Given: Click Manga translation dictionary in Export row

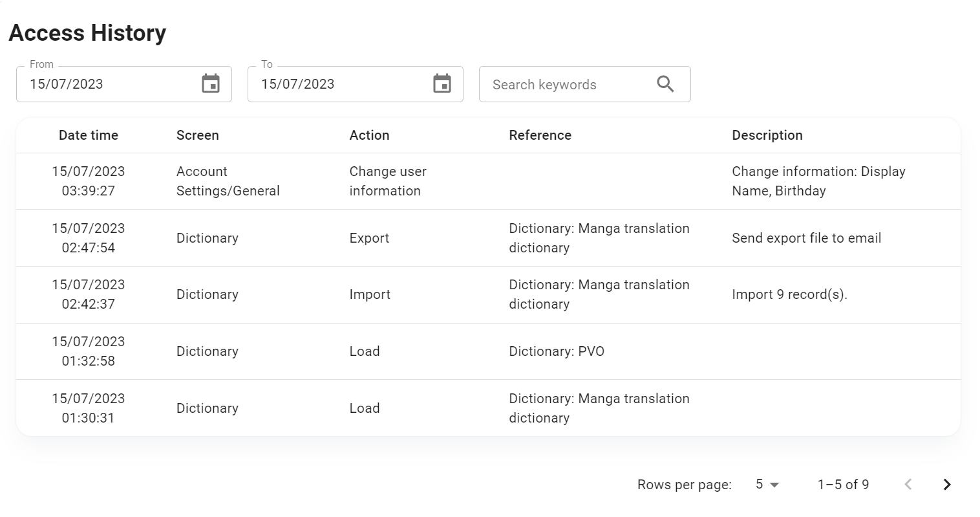Looking at the screenshot, I should click(x=599, y=238).
